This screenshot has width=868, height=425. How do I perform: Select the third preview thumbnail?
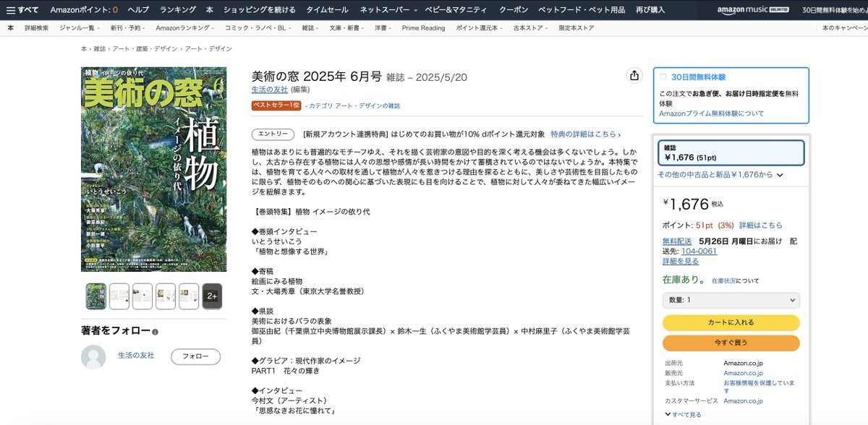(142, 296)
